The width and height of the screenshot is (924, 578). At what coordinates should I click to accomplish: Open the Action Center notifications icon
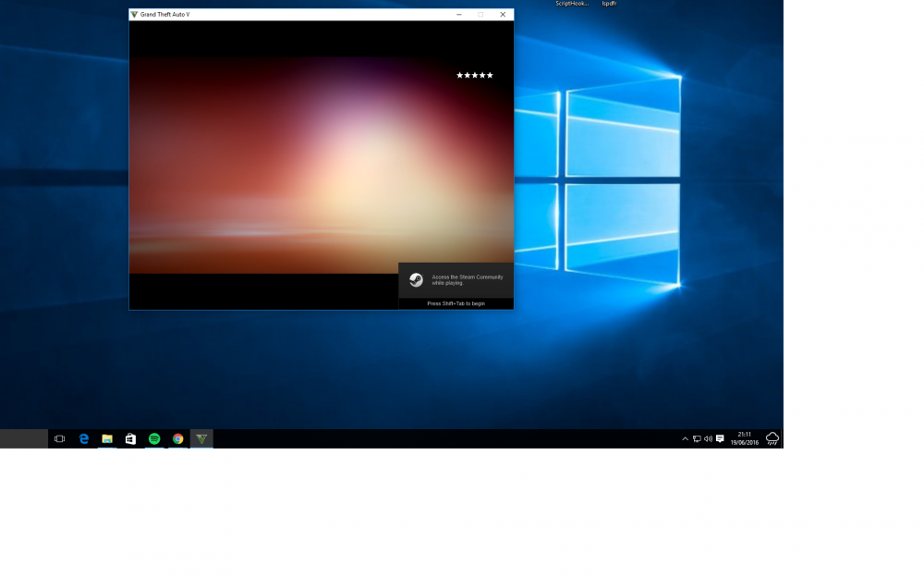click(x=720, y=438)
